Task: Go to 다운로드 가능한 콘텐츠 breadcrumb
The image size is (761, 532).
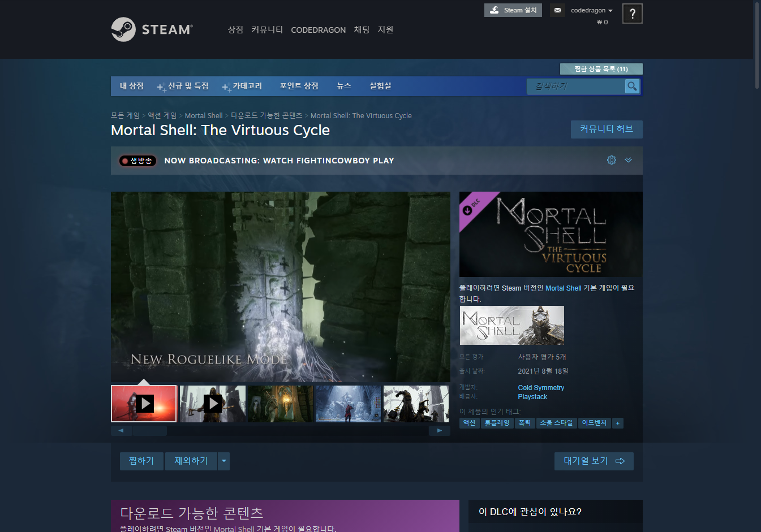Action: (266, 115)
